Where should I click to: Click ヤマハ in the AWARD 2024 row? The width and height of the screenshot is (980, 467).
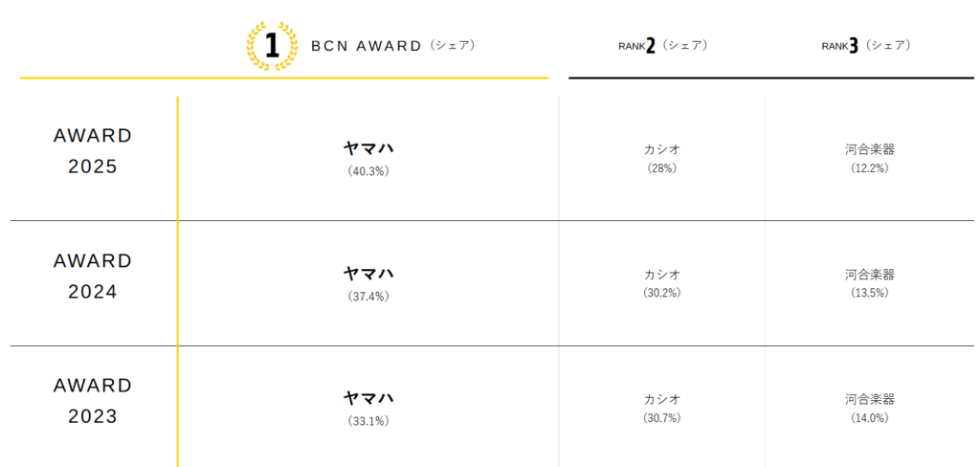coord(368,273)
